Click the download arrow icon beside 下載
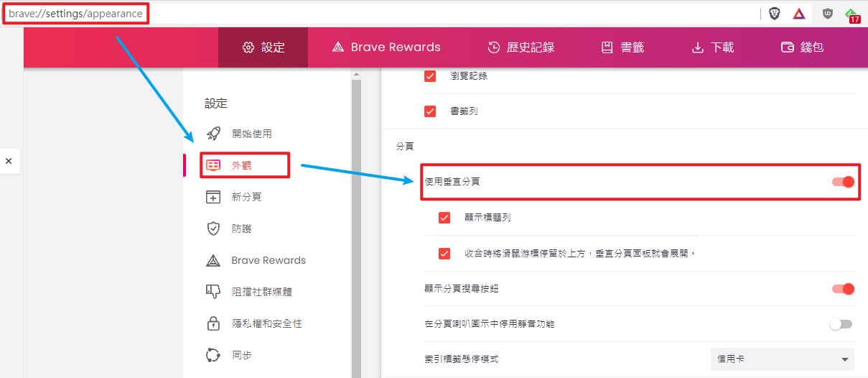The width and height of the screenshot is (868, 378). click(x=697, y=47)
